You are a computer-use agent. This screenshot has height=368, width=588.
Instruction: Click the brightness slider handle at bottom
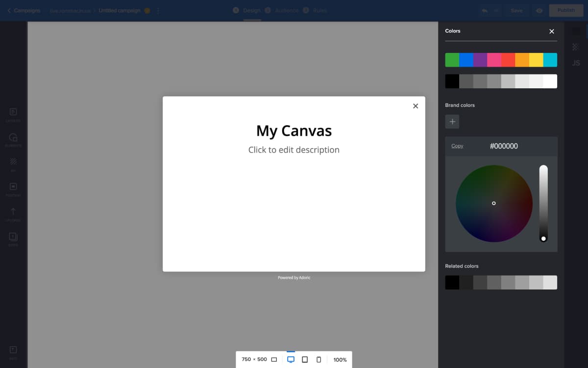(x=543, y=238)
